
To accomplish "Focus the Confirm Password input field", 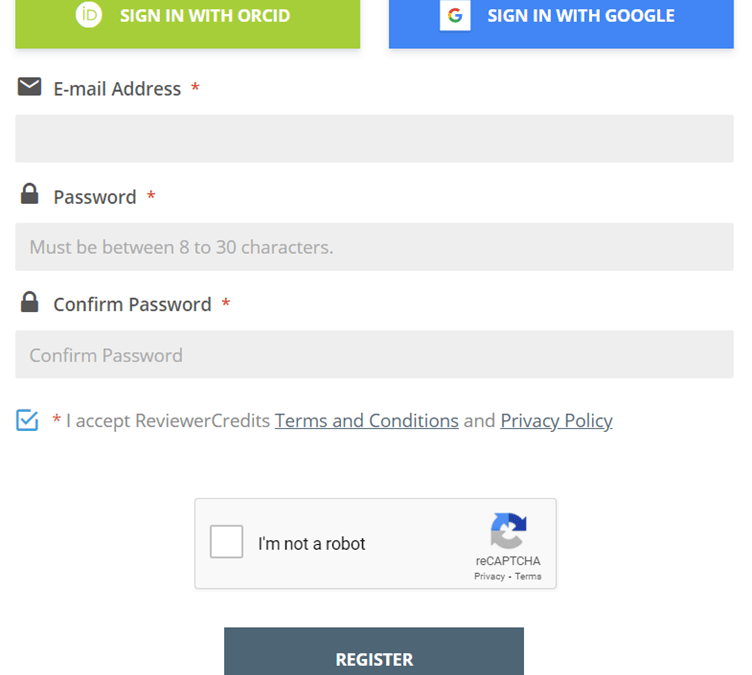I will pyautogui.click(x=374, y=355).
